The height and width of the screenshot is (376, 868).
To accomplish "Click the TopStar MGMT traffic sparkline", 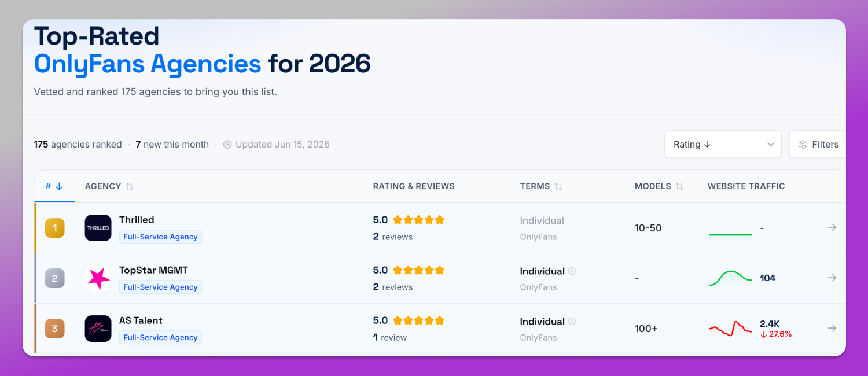I will point(730,278).
